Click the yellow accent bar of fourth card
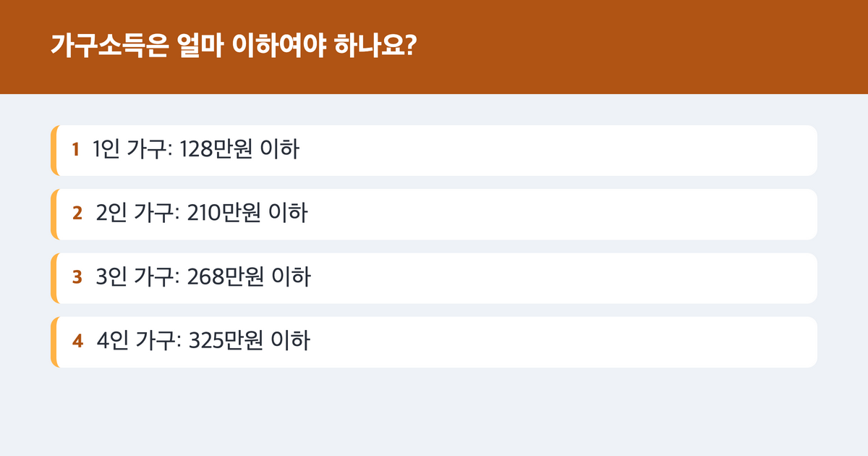The image size is (868, 456). [x=54, y=342]
